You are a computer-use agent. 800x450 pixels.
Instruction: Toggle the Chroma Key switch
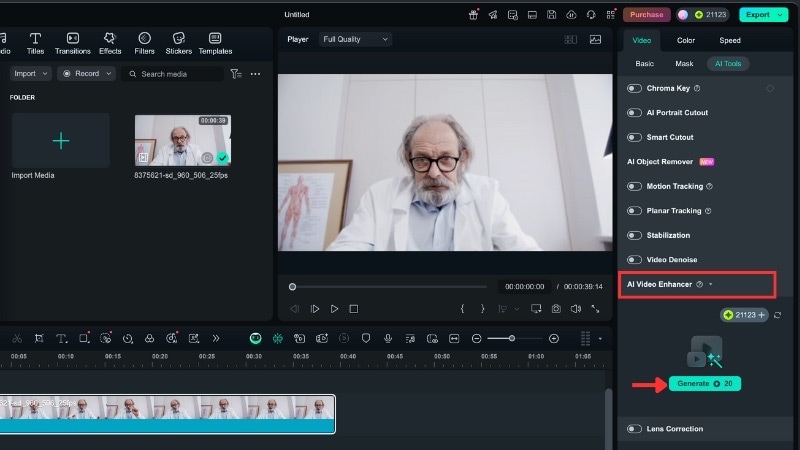[634, 88]
